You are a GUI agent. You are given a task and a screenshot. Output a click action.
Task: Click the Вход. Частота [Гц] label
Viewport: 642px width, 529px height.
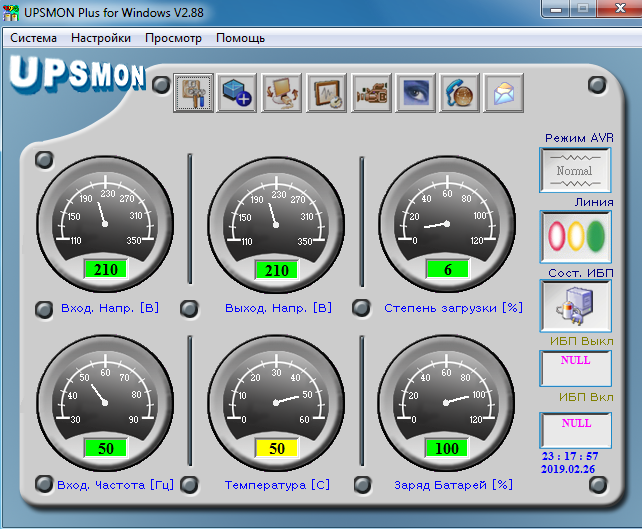115,485
